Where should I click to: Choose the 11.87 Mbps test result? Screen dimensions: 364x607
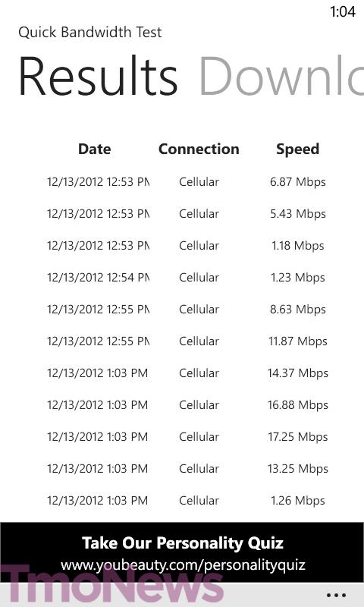[x=187, y=341]
